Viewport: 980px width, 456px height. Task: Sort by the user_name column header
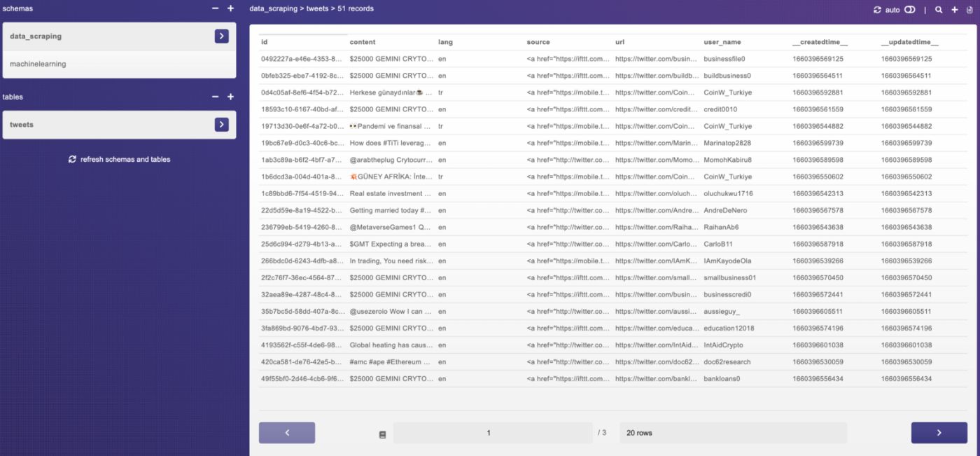(722, 42)
